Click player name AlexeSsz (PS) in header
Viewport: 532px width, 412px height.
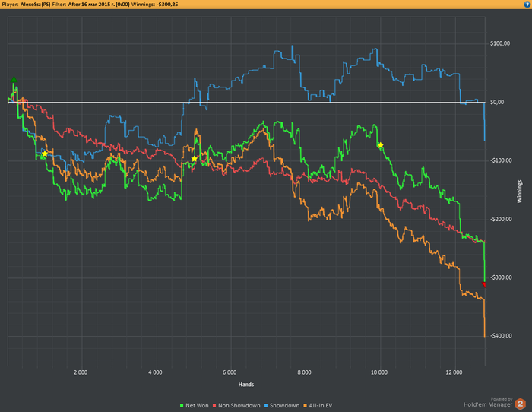click(x=35, y=5)
